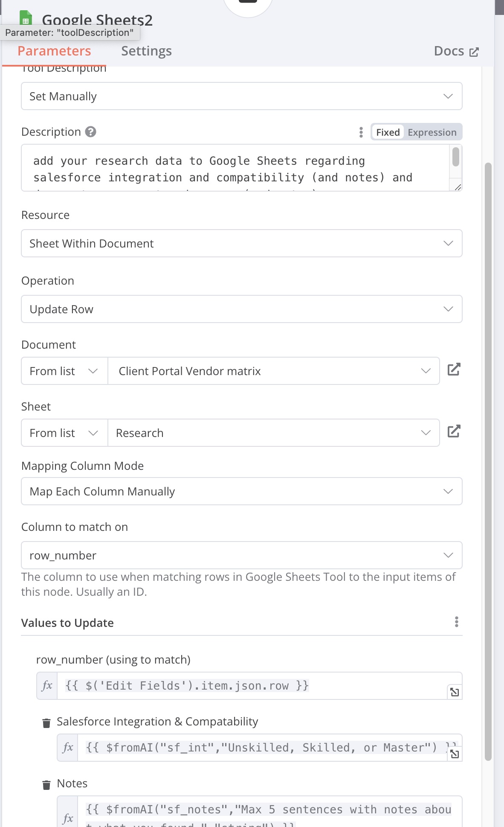
Task: Click 'Mapping Column Mode' label
Action: coord(82,466)
